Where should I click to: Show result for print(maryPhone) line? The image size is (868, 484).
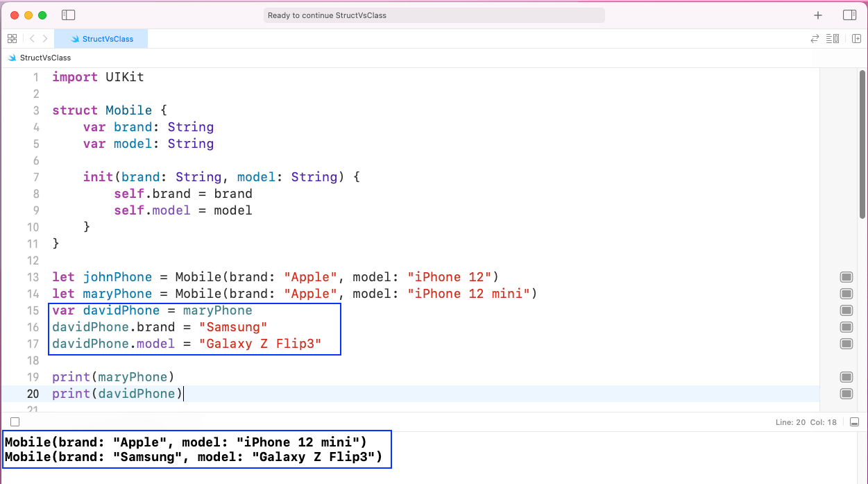[846, 377]
